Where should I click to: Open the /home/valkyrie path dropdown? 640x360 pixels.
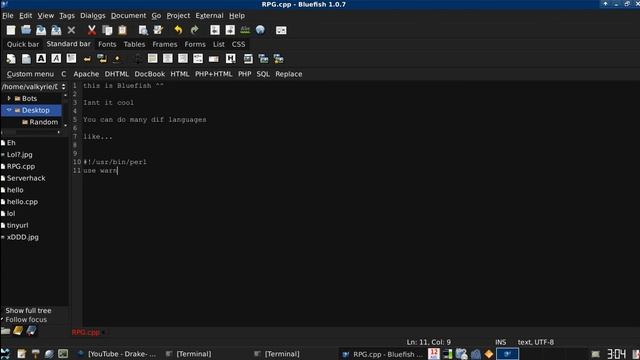pyautogui.click(x=33, y=87)
